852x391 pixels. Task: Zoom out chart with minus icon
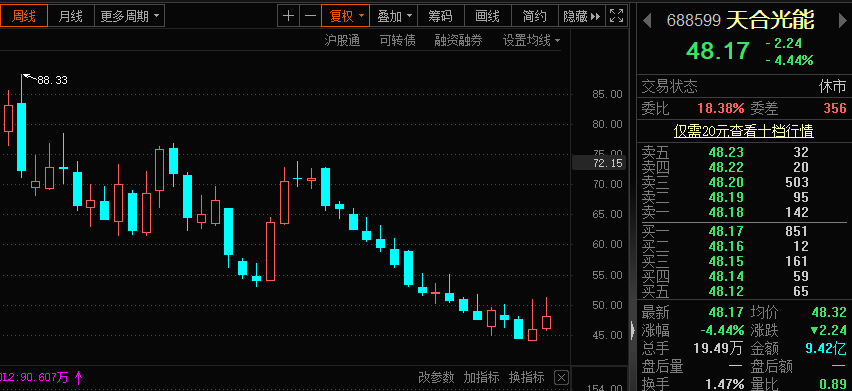click(310, 16)
